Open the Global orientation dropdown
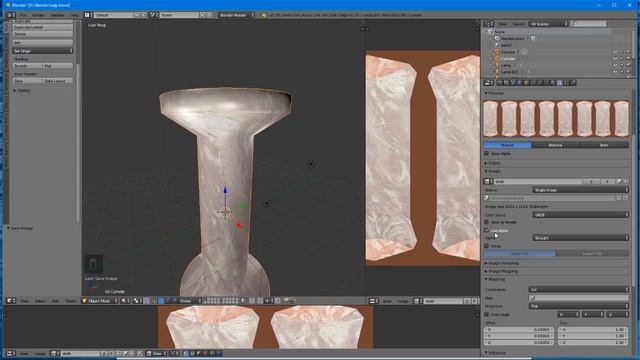Viewport: 640px width, 360px height. pyautogui.click(x=190, y=301)
